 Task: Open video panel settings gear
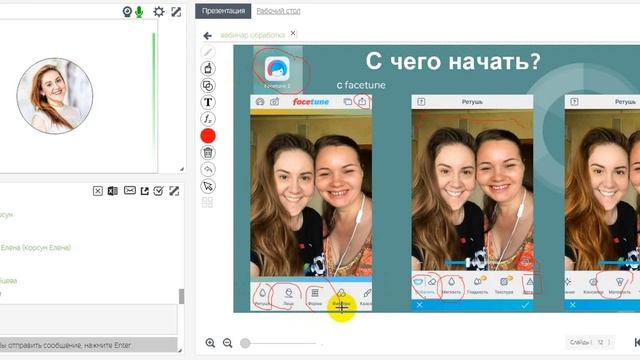point(159,12)
